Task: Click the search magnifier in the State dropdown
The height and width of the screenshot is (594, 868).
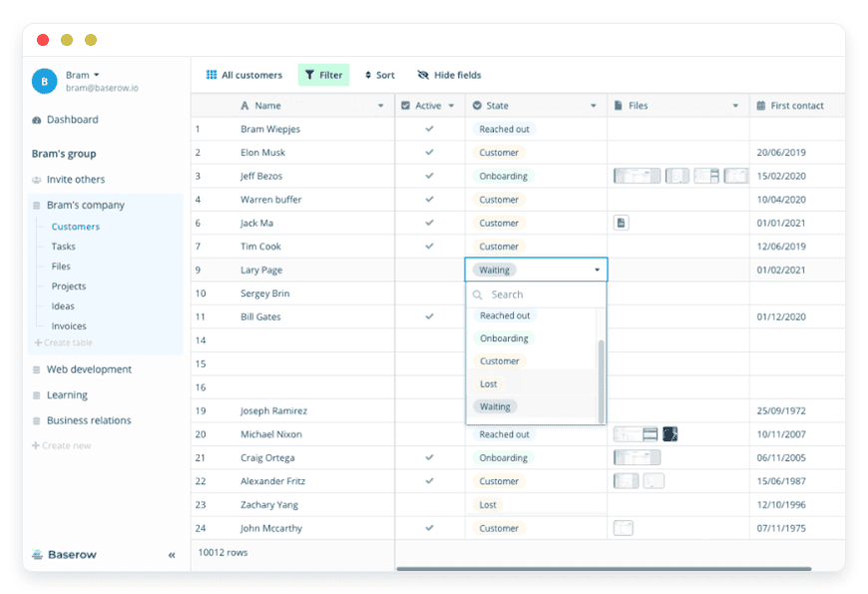Action: [477, 295]
